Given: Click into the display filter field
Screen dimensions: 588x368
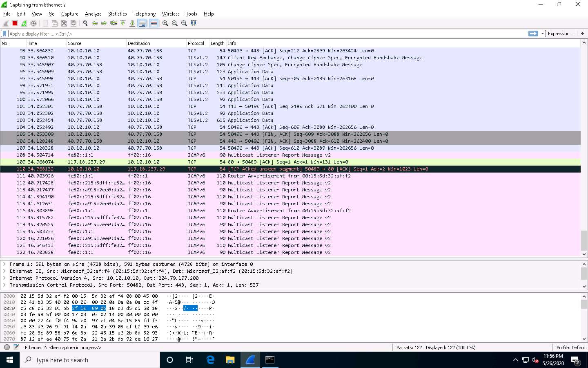Looking at the screenshot, I should (267, 34).
